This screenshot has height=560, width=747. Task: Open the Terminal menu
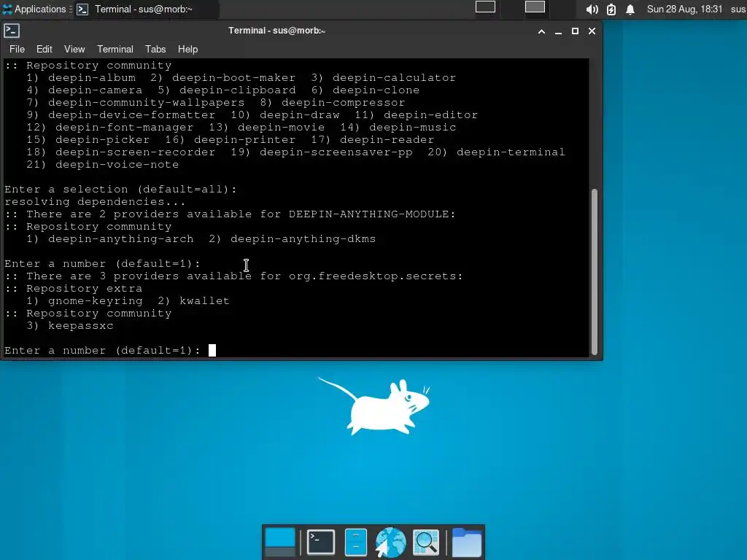(115, 49)
